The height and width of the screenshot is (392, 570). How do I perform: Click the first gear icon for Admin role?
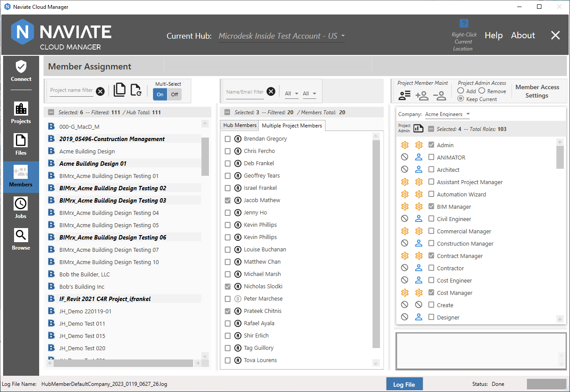[405, 145]
